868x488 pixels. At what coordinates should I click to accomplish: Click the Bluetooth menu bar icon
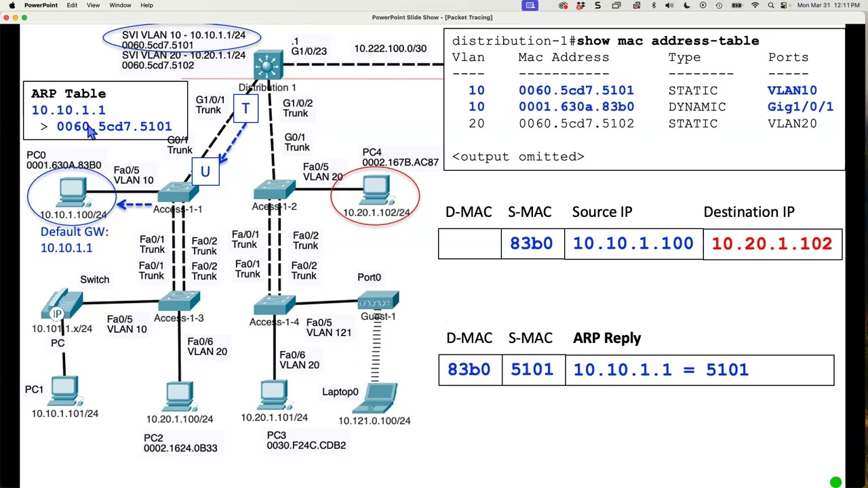click(x=654, y=5)
